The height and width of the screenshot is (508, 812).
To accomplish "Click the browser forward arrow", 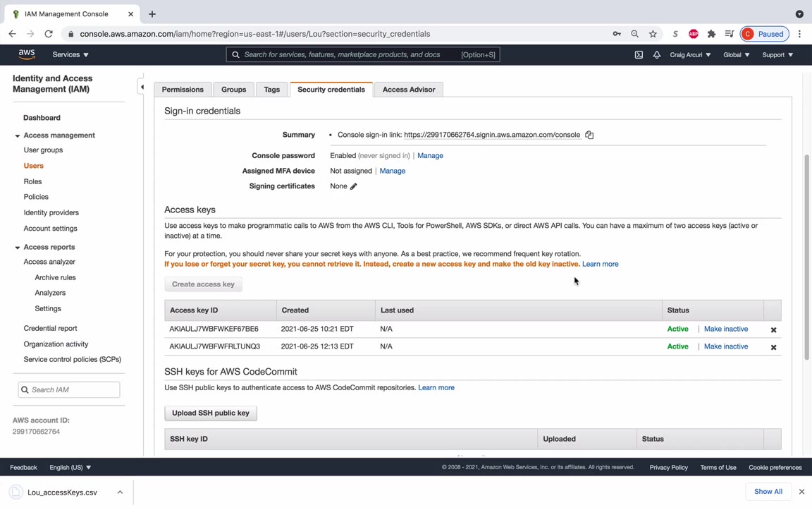I will 30,34.
